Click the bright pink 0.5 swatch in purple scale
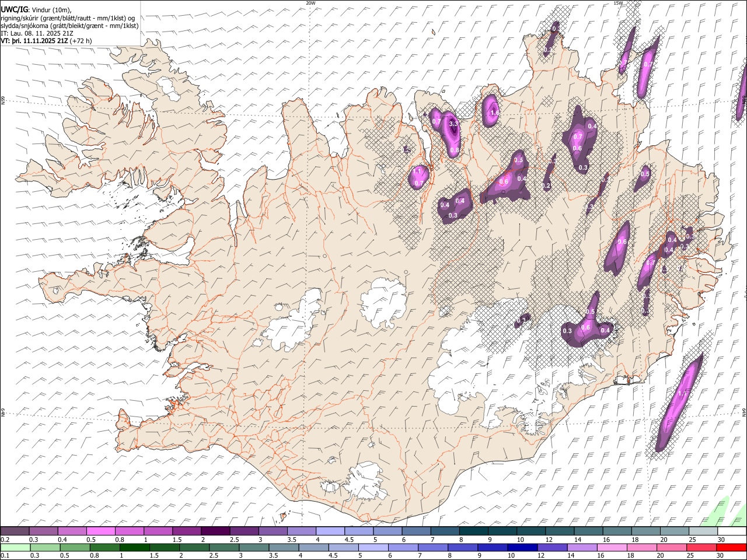The image size is (747, 560). coord(100,531)
